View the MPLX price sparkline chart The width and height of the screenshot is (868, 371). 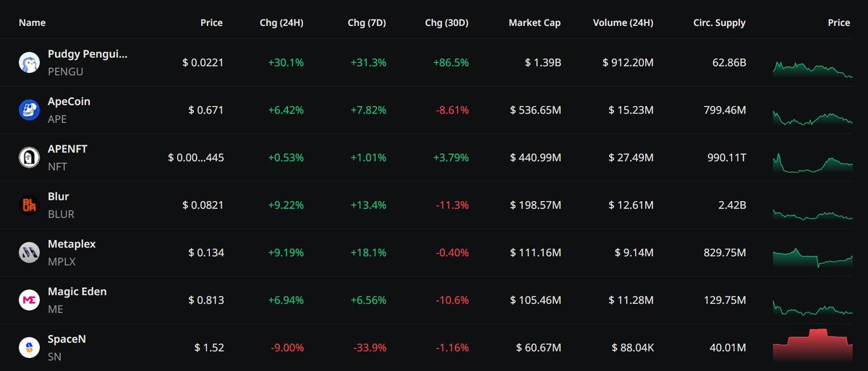pos(812,257)
